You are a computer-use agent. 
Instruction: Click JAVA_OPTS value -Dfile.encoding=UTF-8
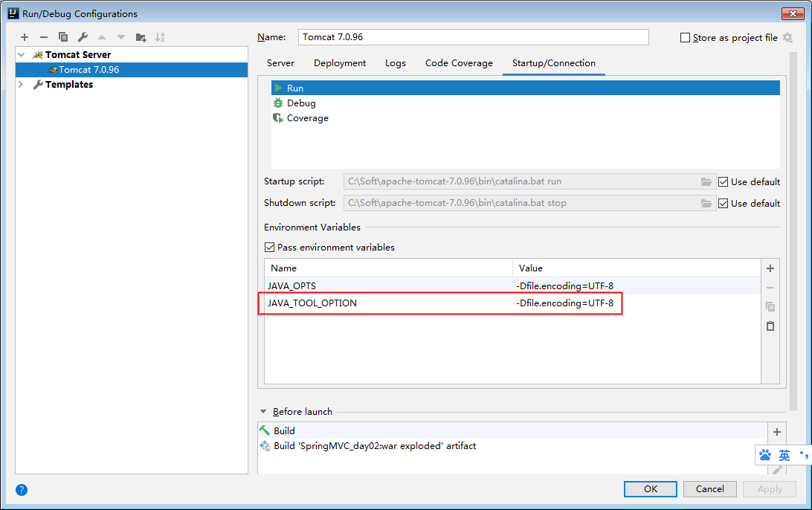pyautogui.click(x=637, y=285)
